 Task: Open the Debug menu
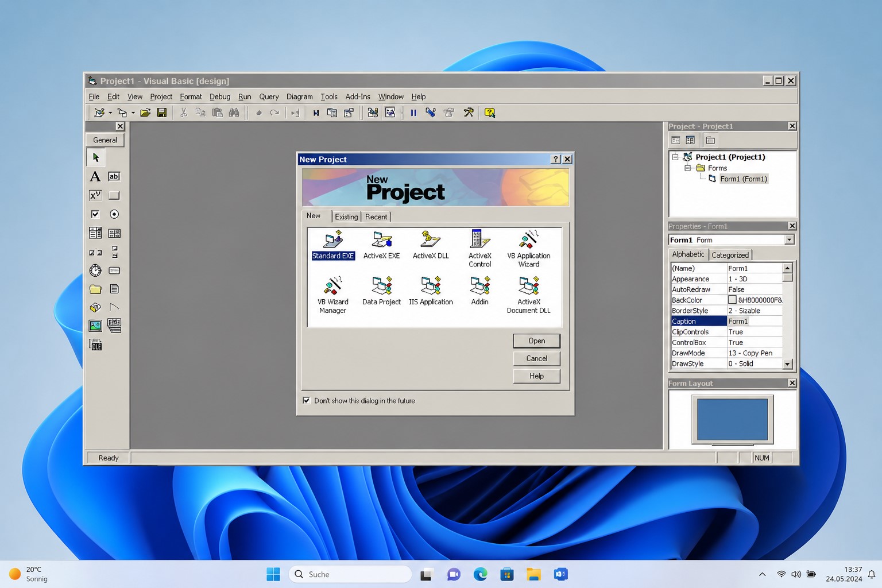click(x=220, y=96)
